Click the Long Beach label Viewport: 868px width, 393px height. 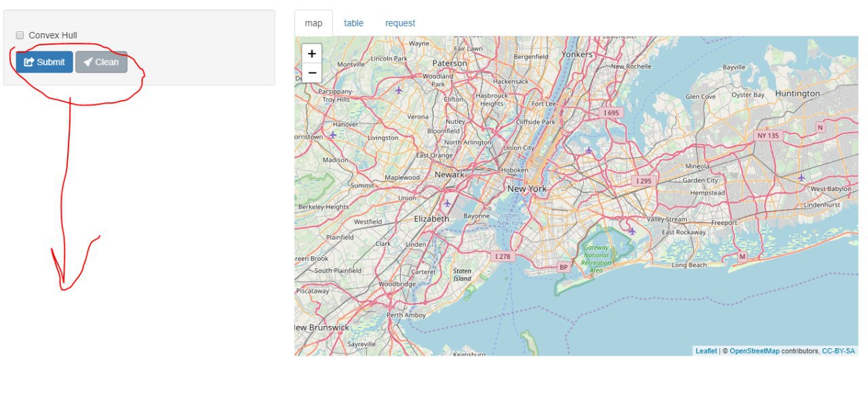(x=689, y=265)
